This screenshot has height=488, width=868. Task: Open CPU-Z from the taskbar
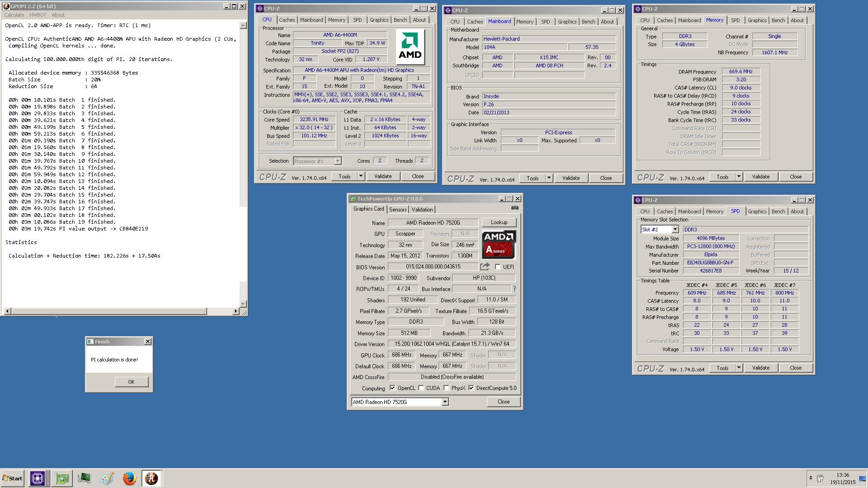click(38, 479)
